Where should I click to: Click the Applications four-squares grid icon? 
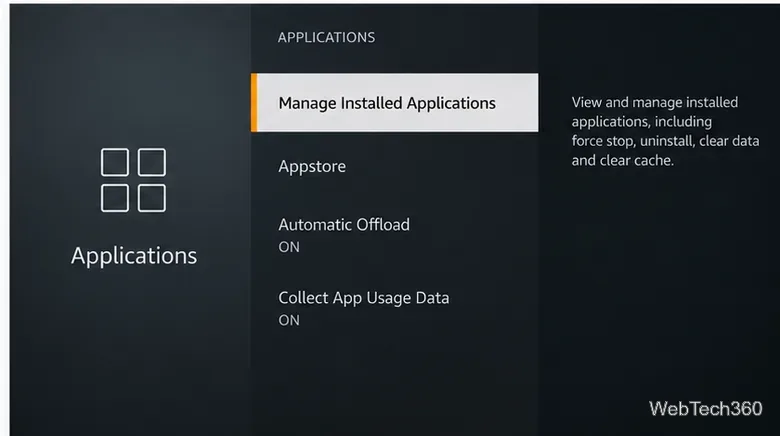[133, 180]
